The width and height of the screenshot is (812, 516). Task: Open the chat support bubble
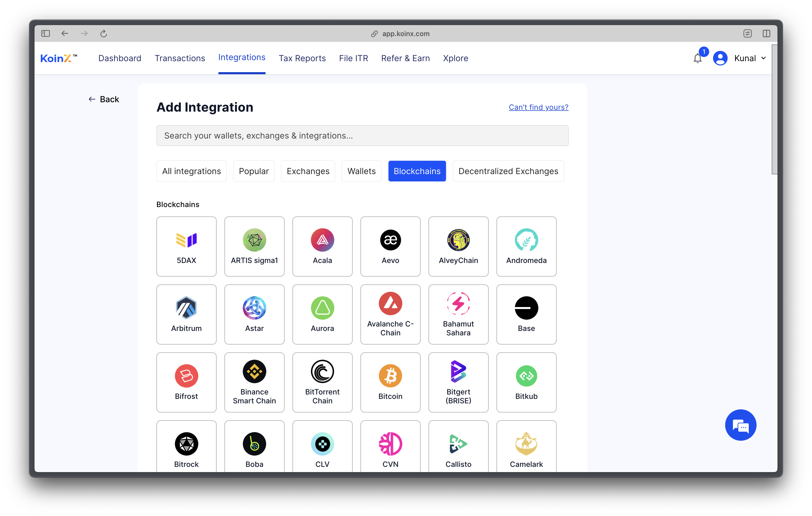point(741,425)
